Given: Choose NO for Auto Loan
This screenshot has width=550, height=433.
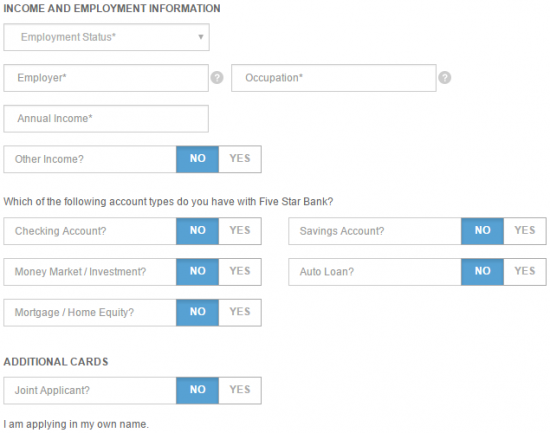Looking at the screenshot, I should coord(482,272).
